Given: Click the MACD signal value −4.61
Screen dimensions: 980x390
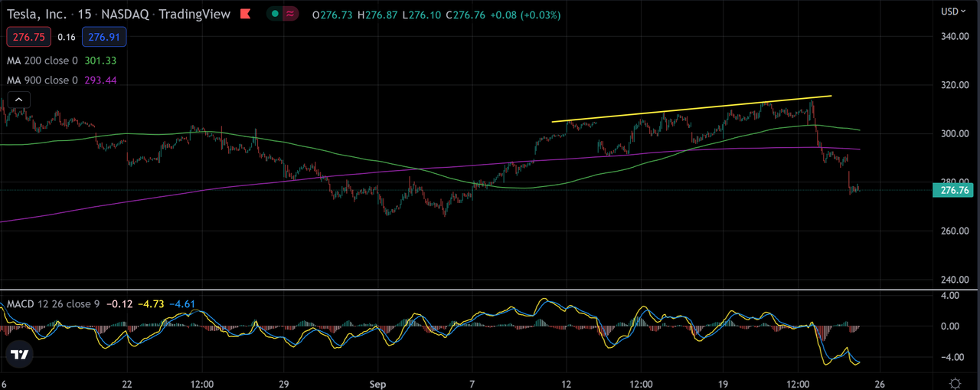Looking at the screenshot, I should point(182,304).
